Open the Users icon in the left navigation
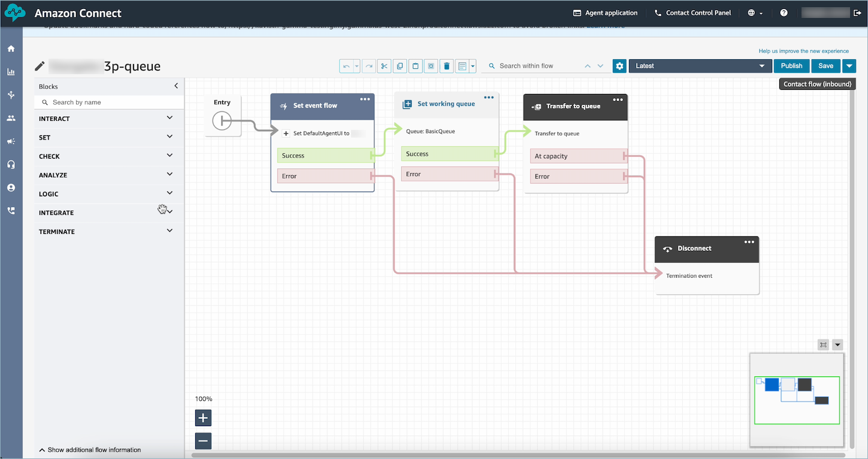This screenshot has height=459, width=868. 11,118
